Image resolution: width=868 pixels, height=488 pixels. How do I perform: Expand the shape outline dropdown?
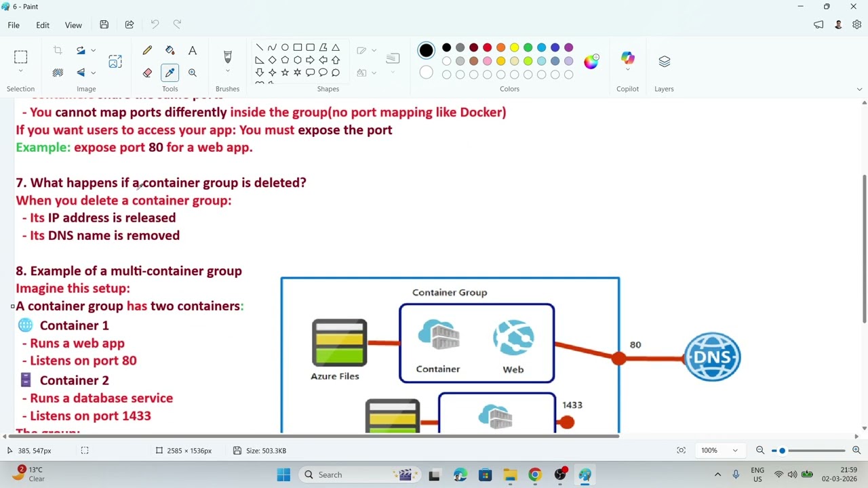click(373, 50)
